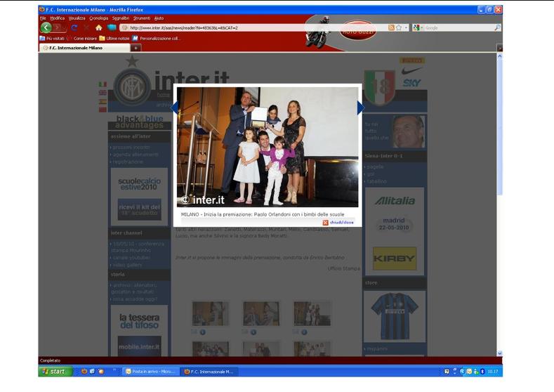Click the mobile.inter.it button
Screen dimensions: 554x392
click(x=139, y=346)
